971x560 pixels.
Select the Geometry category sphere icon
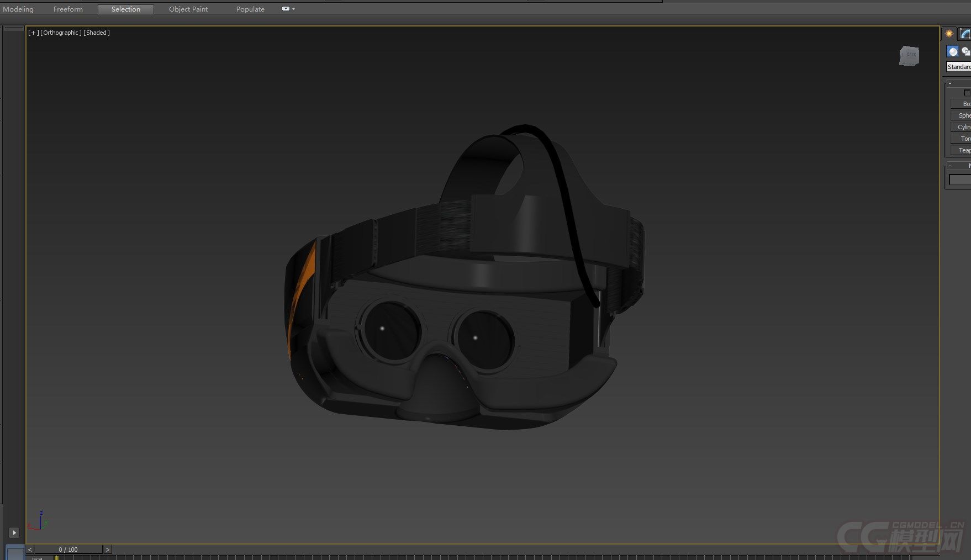(953, 51)
